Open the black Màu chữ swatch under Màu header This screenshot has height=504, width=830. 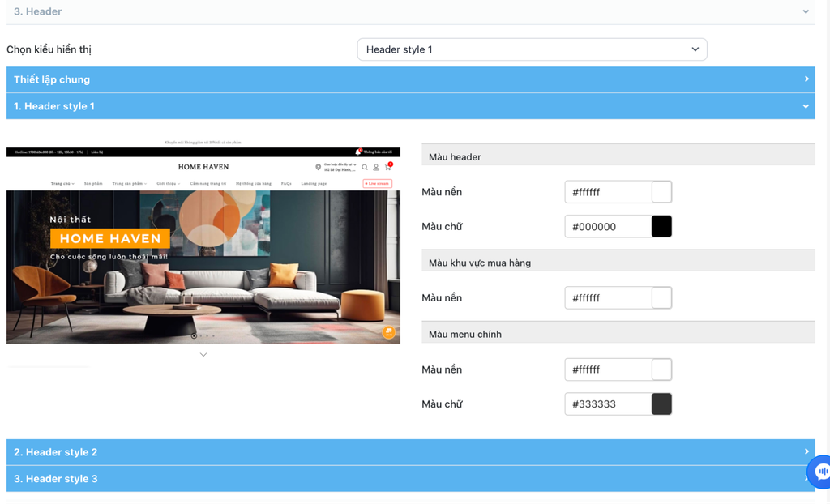[661, 227]
